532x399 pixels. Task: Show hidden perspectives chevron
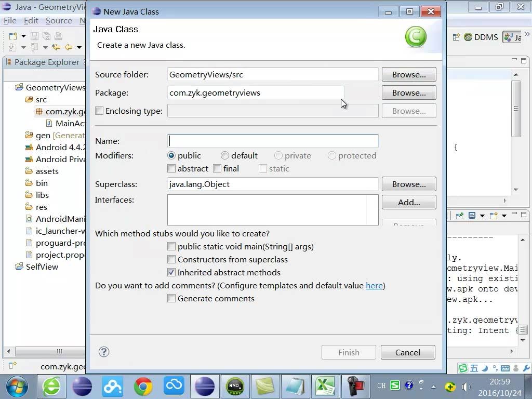click(x=527, y=34)
